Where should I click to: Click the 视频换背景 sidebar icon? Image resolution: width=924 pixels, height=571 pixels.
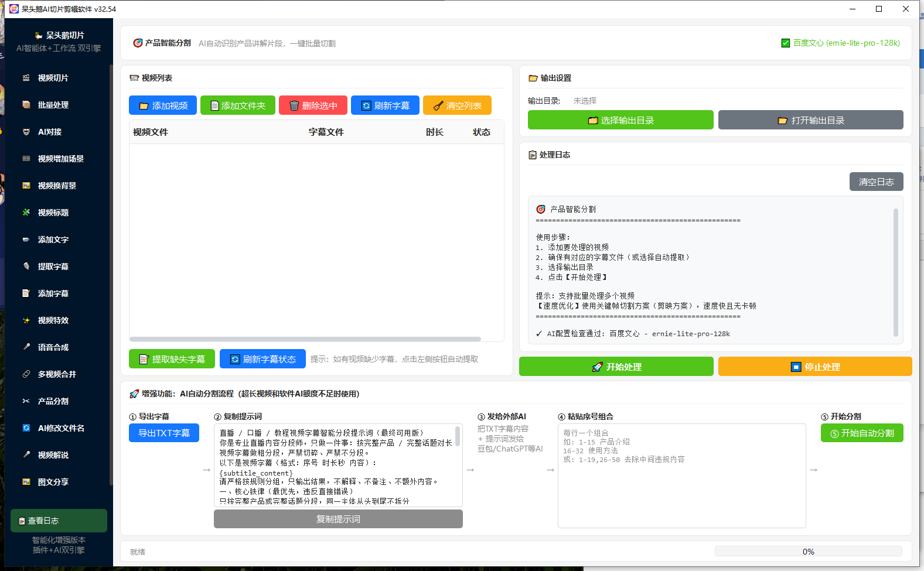26,186
